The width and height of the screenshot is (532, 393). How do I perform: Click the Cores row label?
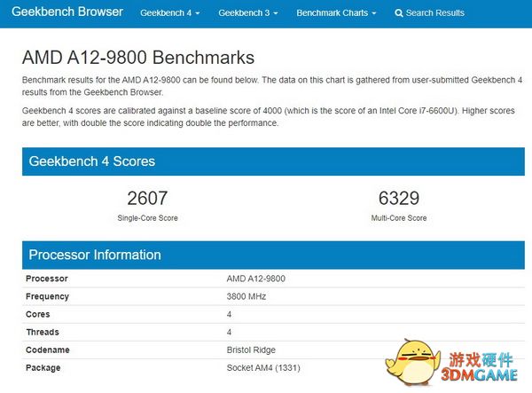pyautogui.click(x=37, y=314)
